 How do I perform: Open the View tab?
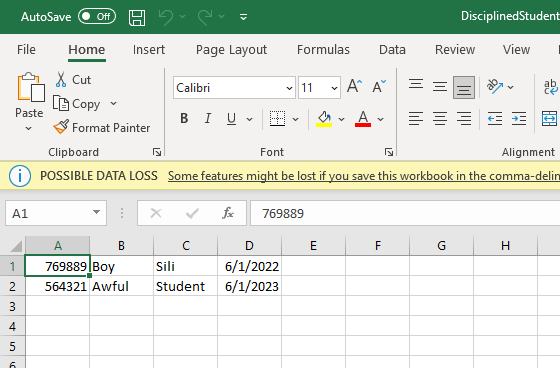point(516,49)
